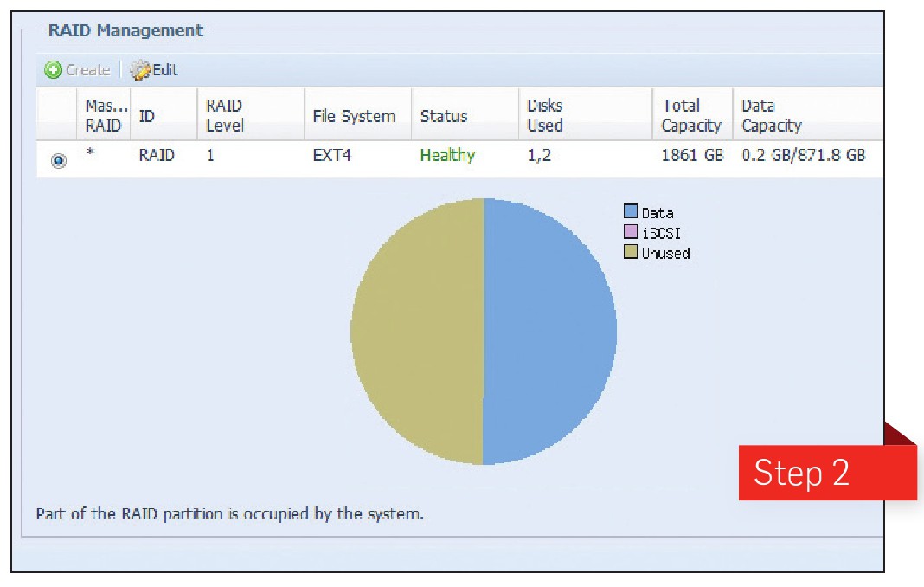
Task: Click the red Step 2 label
Action: click(801, 473)
